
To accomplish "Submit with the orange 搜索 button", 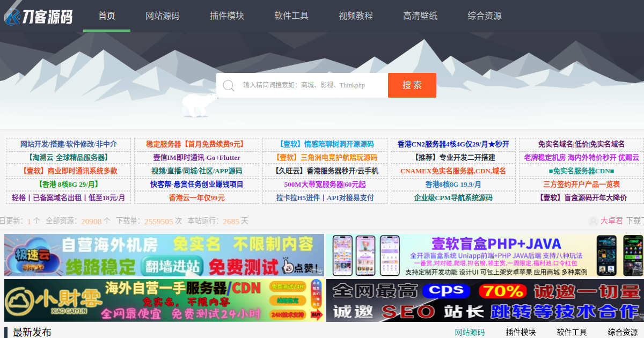I will (x=412, y=85).
